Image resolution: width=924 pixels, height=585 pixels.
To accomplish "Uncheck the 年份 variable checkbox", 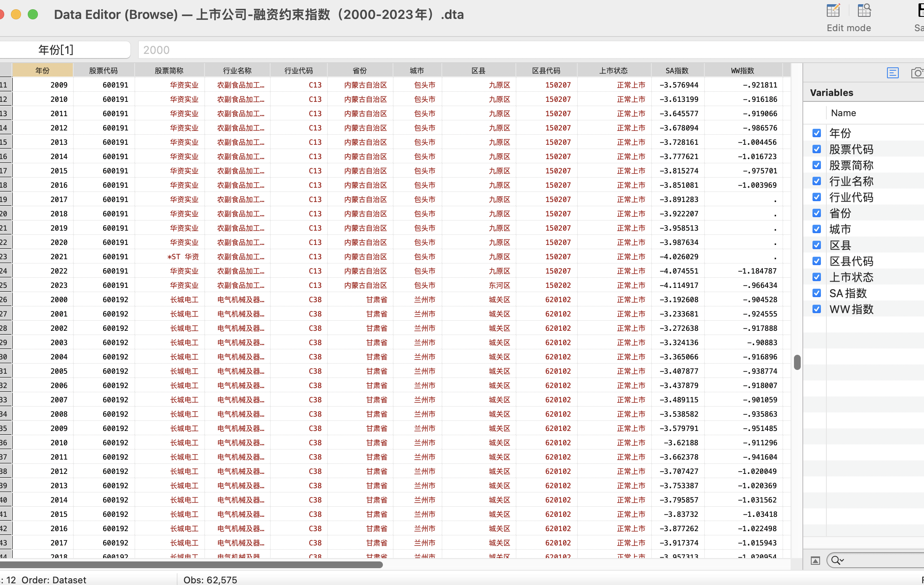I will (817, 133).
